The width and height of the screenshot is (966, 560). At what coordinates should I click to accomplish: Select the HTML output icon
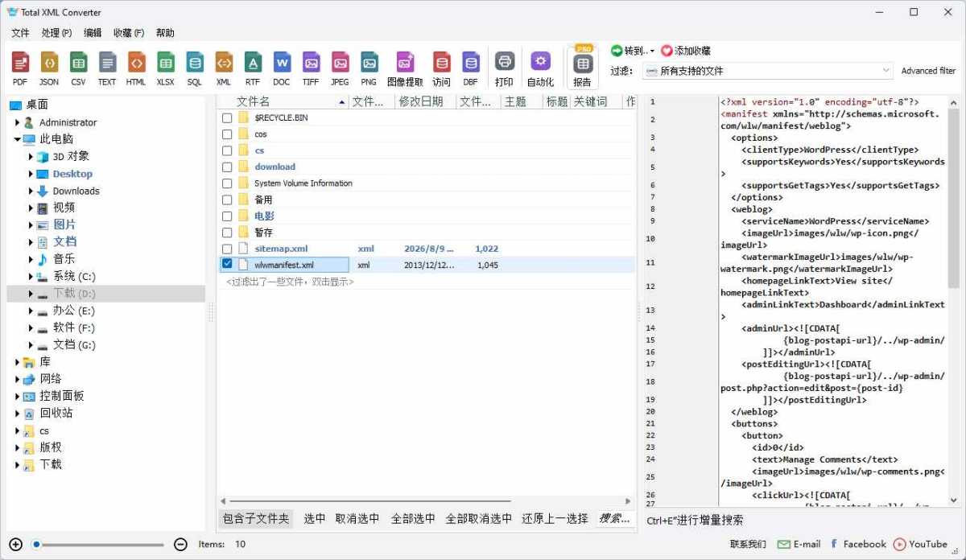pyautogui.click(x=136, y=68)
